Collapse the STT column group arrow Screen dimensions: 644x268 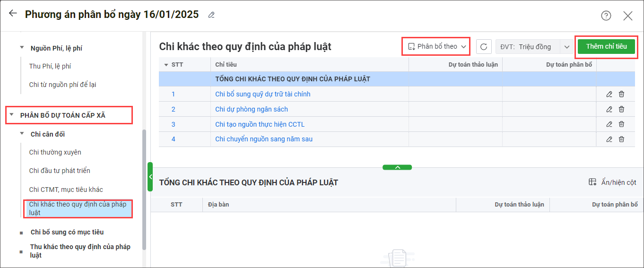pyautogui.click(x=166, y=65)
